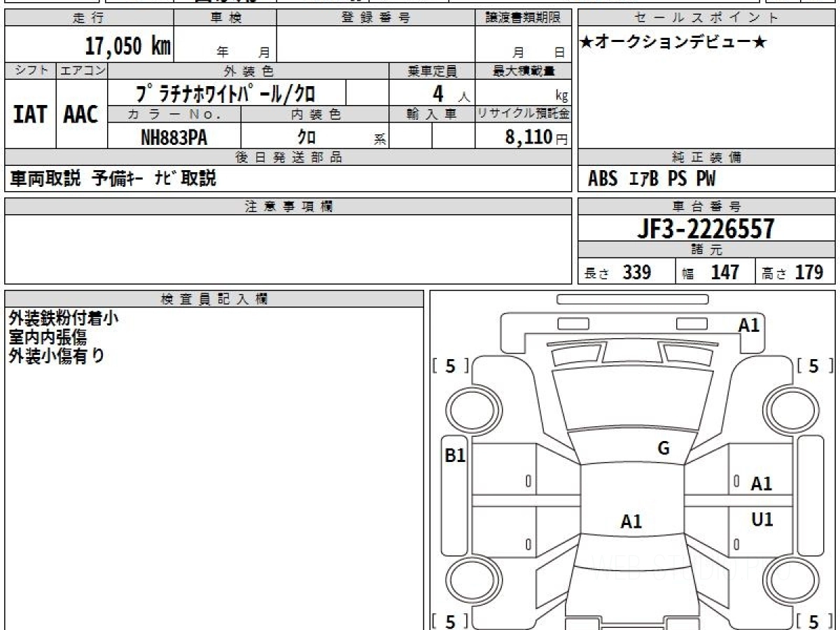Image resolution: width=840 pixels, height=630 pixels.
Task: Click the upper-left [ 5 ] tire rating
Action: pos(450,365)
